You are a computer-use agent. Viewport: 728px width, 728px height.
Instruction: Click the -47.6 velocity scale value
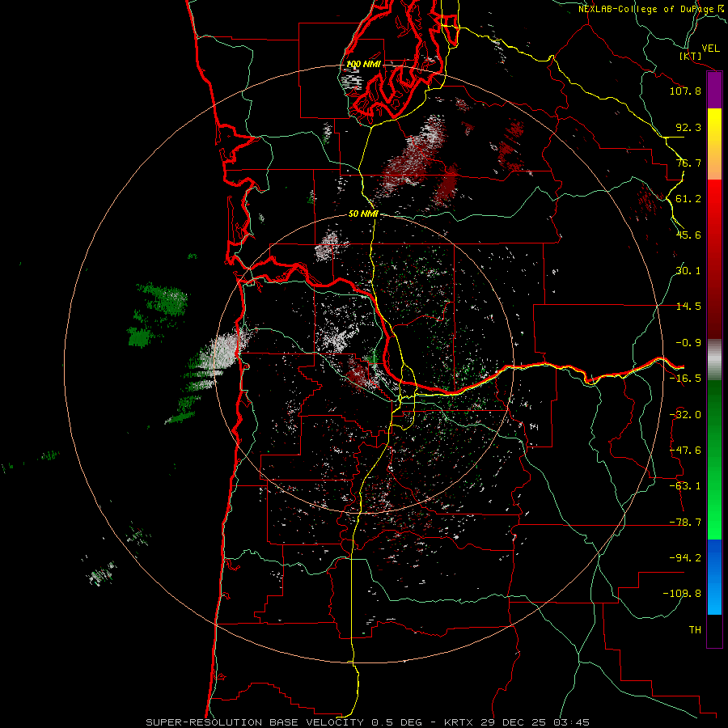tap(685, 451)
